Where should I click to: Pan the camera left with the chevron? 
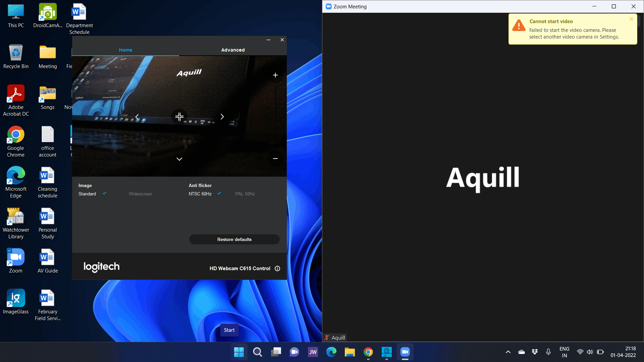(137, 117)
